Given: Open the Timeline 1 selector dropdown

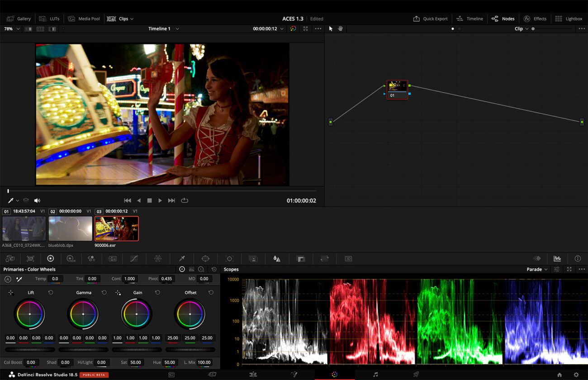Looking at the screenshot, I should pyautogui.click(x=163, y=28).
